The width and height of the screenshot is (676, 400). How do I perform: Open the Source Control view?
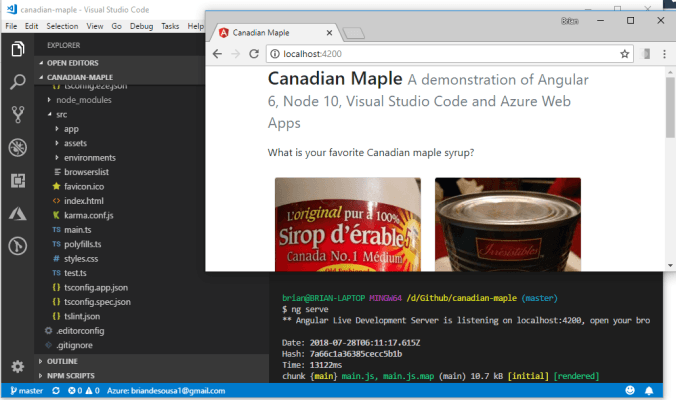[x=18, y=114]
